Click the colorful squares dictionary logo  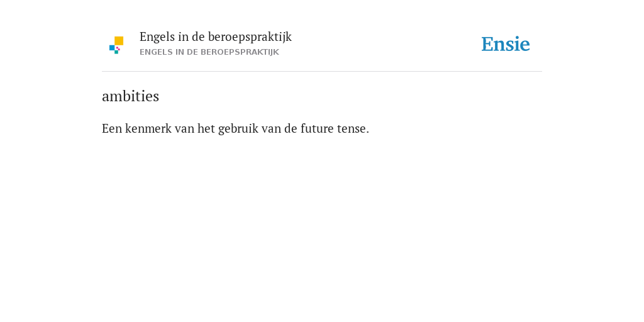116,45
